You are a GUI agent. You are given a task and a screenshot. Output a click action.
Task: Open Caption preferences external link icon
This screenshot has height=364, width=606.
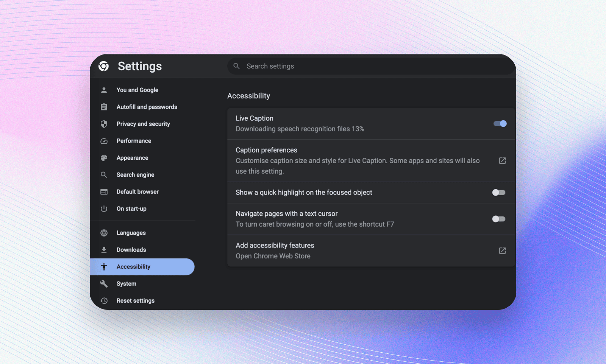[x=502, y=161]
